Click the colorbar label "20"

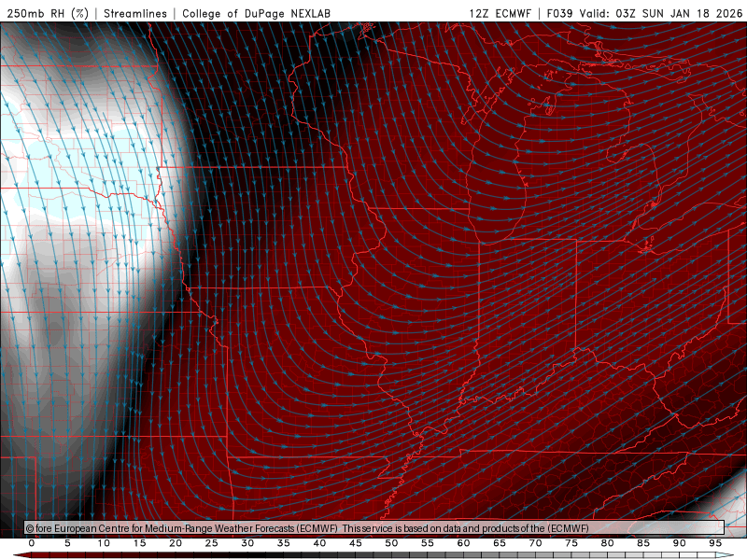pyautogui.click(x=176, y=543)
